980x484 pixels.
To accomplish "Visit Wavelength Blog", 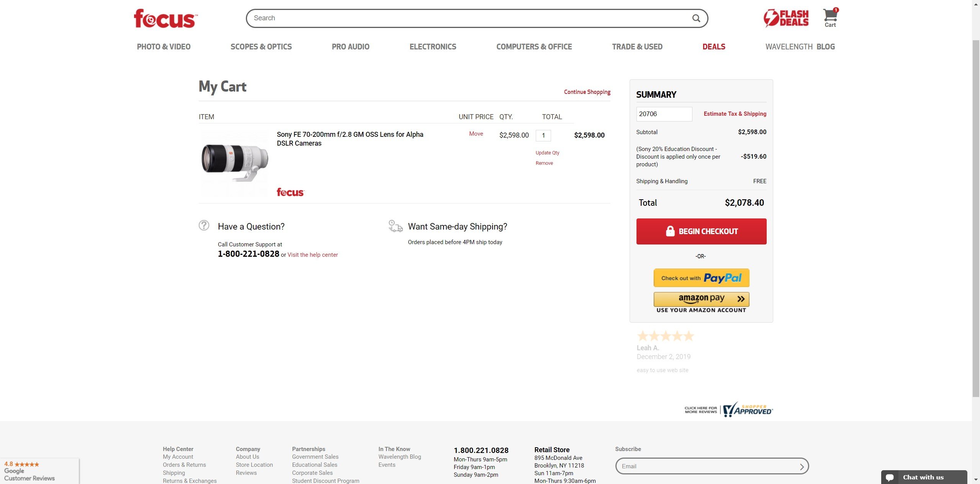I will point(800,47).
